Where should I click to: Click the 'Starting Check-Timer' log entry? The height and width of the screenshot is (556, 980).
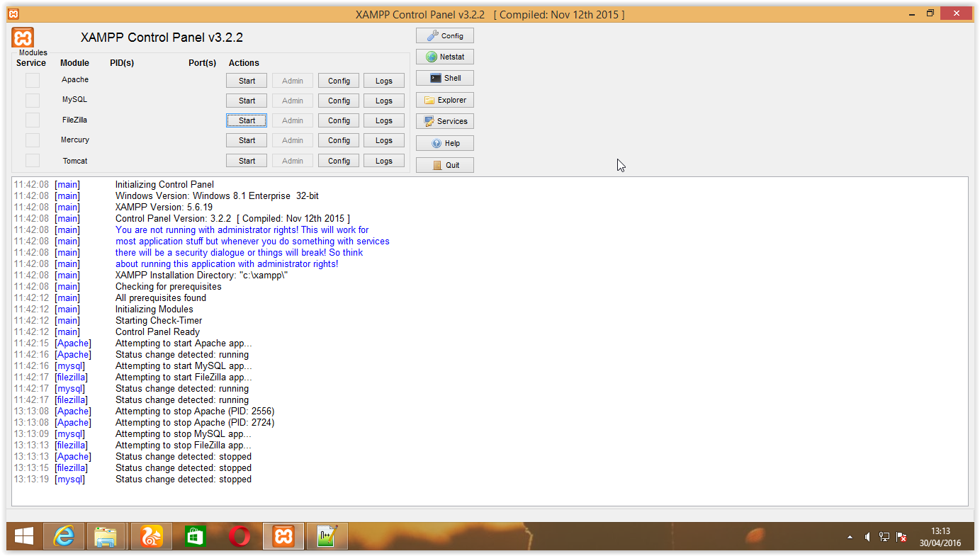tap(159, 320)
